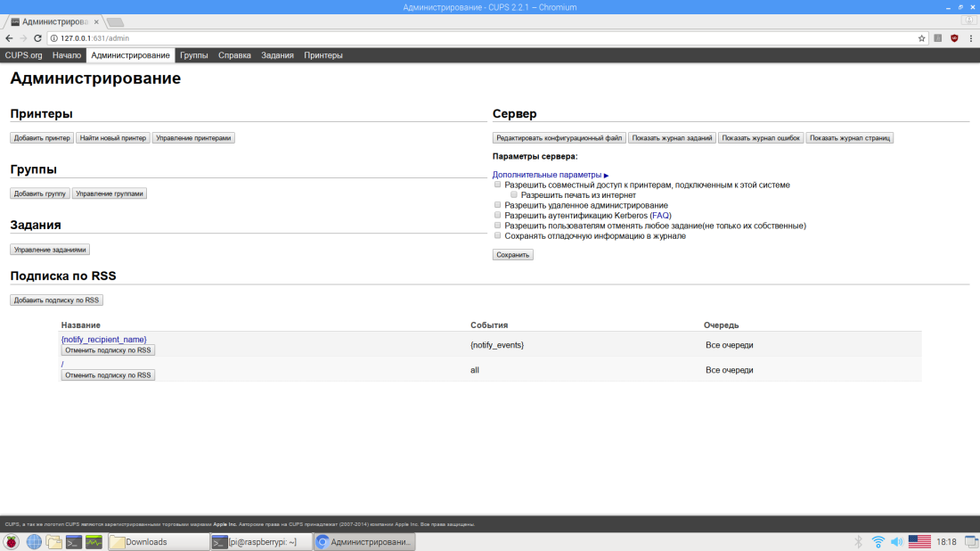Click the bookmark star in address bar
The height and width of the screenshot is (551, 980).
pos(922,38)
